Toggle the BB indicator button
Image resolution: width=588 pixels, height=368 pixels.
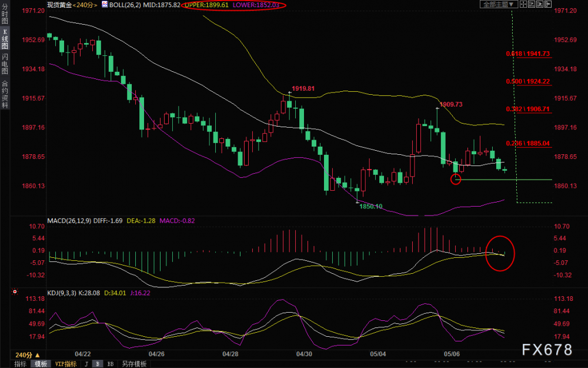[111, 364]
